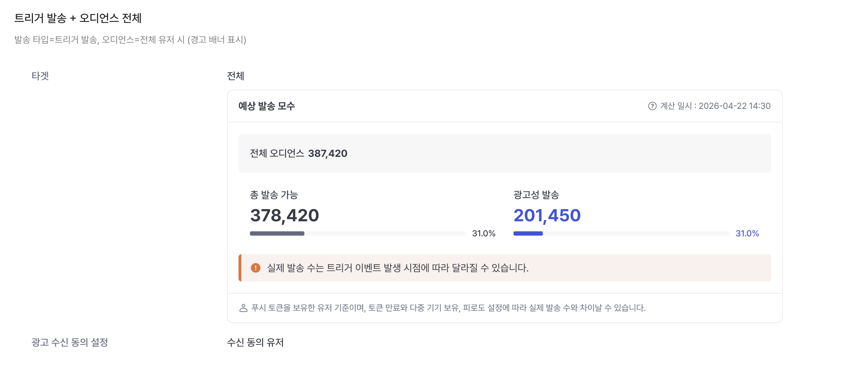Click the 계산 일시 2026-04-22 14:30 timestamp

pyautogui.click(x=715, y=106)
